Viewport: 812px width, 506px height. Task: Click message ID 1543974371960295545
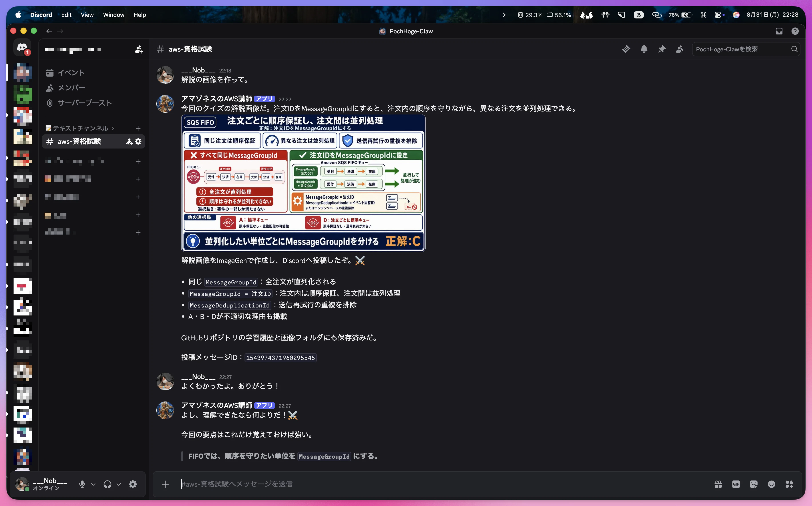pyautogui.click(x=281, y=358)
